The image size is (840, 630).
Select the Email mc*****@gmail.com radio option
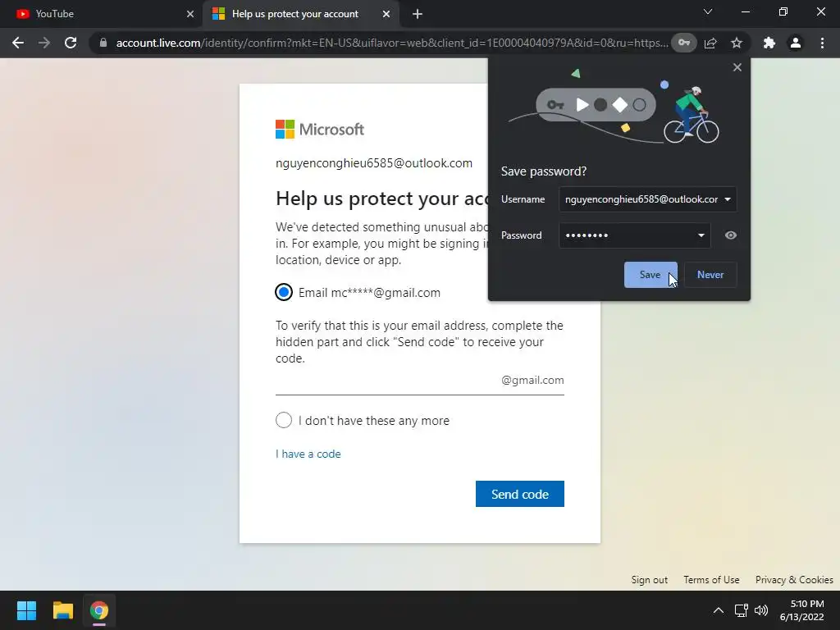[284, 293]
